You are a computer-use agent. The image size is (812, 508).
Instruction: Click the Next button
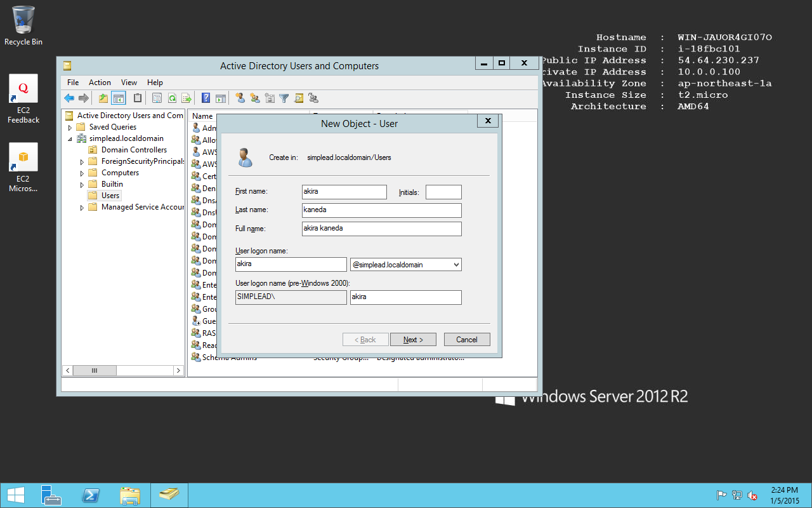coord(413,340)
